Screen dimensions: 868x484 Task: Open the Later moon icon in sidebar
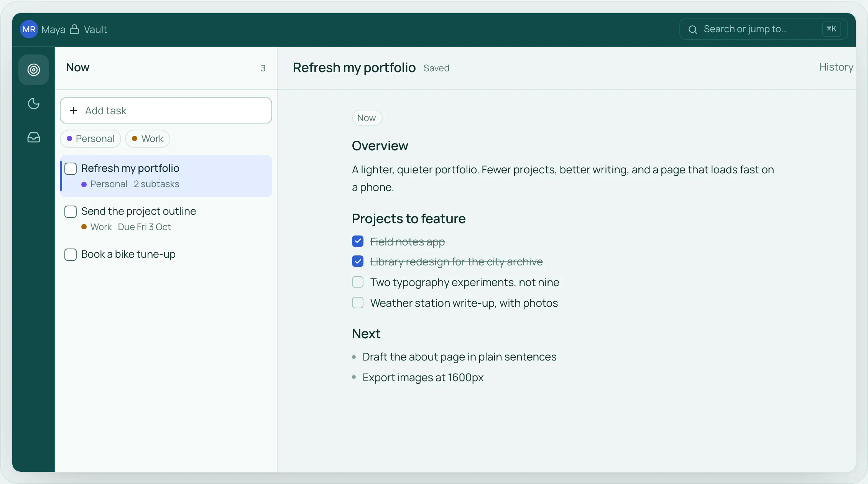pos(34,104)
